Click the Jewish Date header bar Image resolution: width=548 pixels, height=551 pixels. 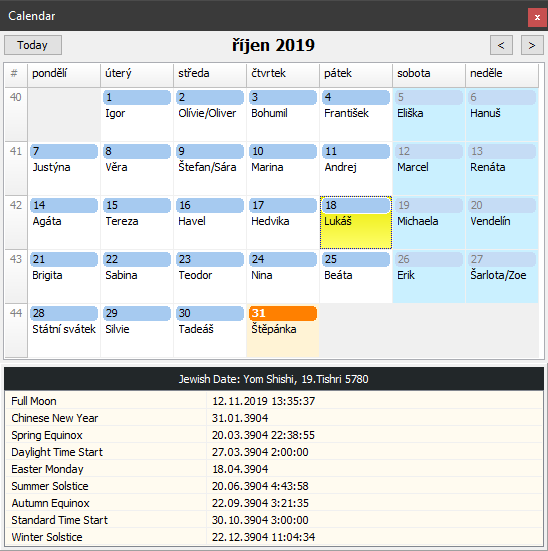274,379
